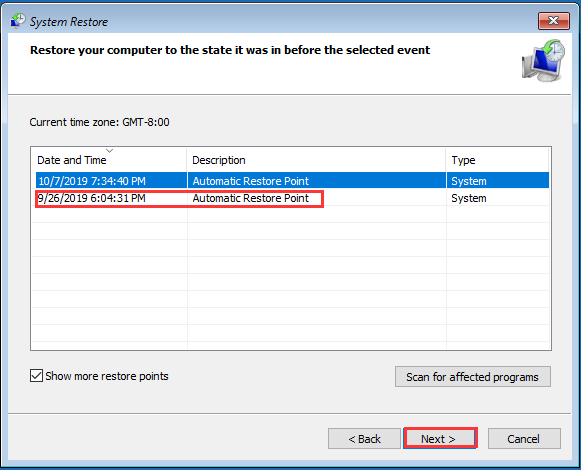Viewport: 581px width, 470px height.
Task: Proceed with the Next button
Action: tap(439, 439)
